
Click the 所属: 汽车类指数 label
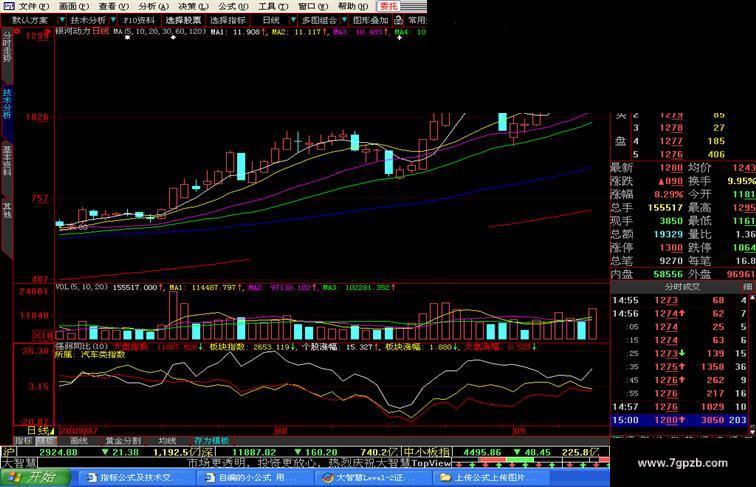(90, 354)
